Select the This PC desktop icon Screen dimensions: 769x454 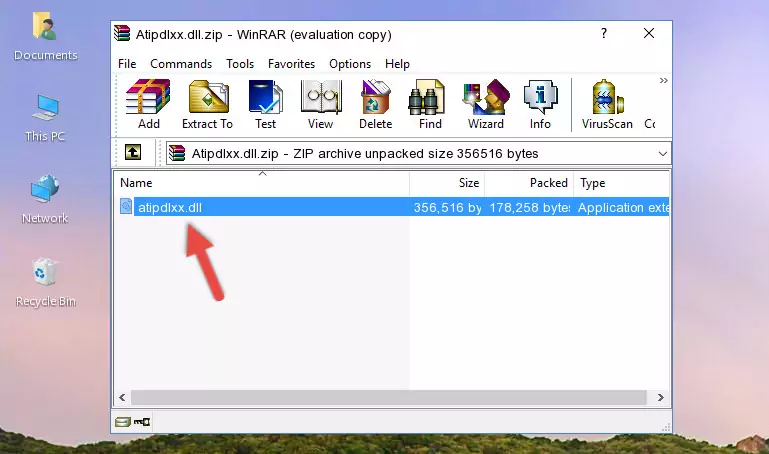pos(45,118)
